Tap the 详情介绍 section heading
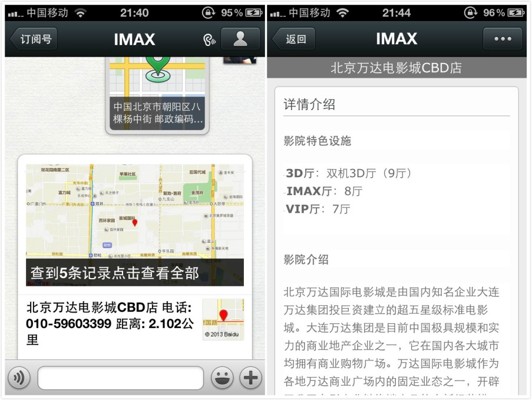The height and width of the screenshot is (400, 532). tap(309, 104)
